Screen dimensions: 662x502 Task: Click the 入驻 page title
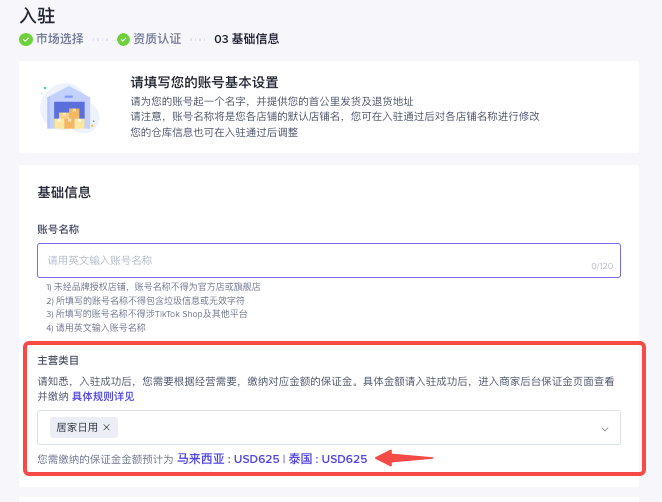[37, 13]
